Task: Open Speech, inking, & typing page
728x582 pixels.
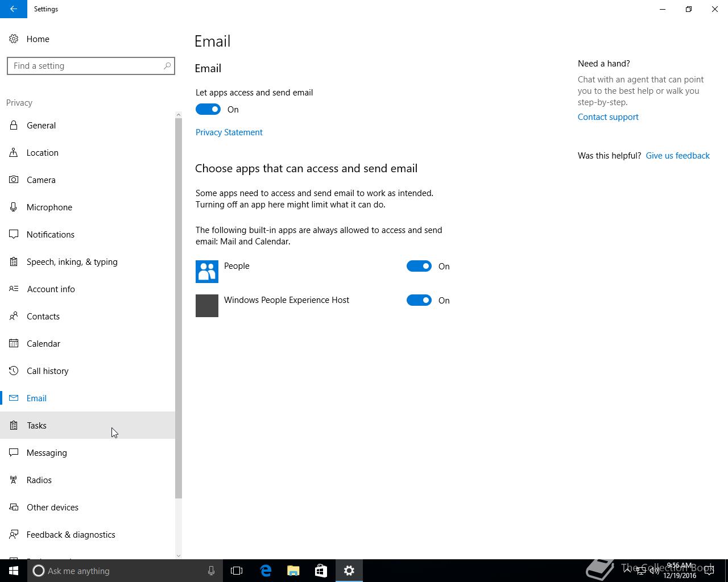Action: click(x=88, y=261)
